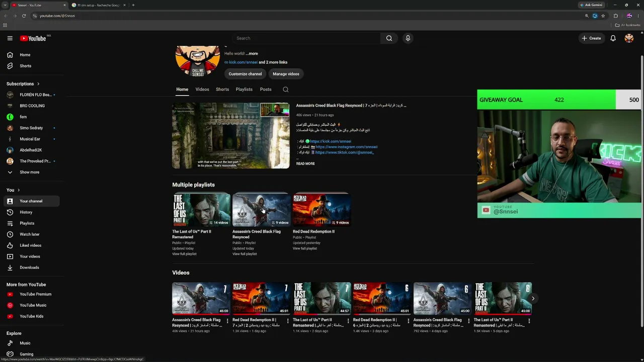This screenshot has height=362, width=644.
Task: Expand channel description with ...more
Action: (x=252, y=53)
